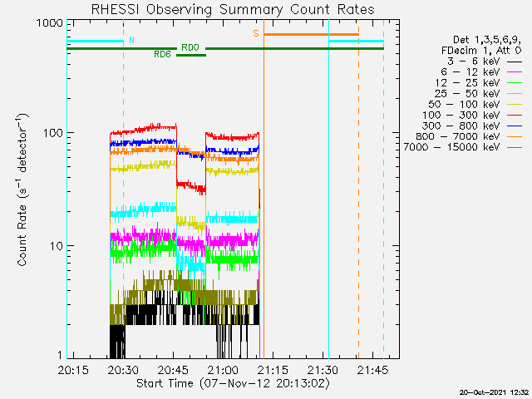Image resolution: width=532 pixels, height=399 pixels.
Task: Click the black 3 - 6 keV legend line
Action: coord(515,62)
